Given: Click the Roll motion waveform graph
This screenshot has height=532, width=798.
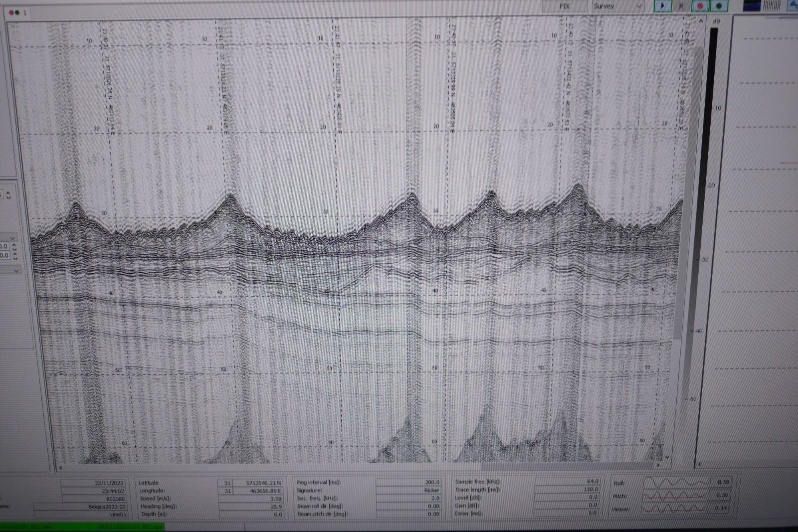Looking at the screenshot, I should (x=676, y=483).
